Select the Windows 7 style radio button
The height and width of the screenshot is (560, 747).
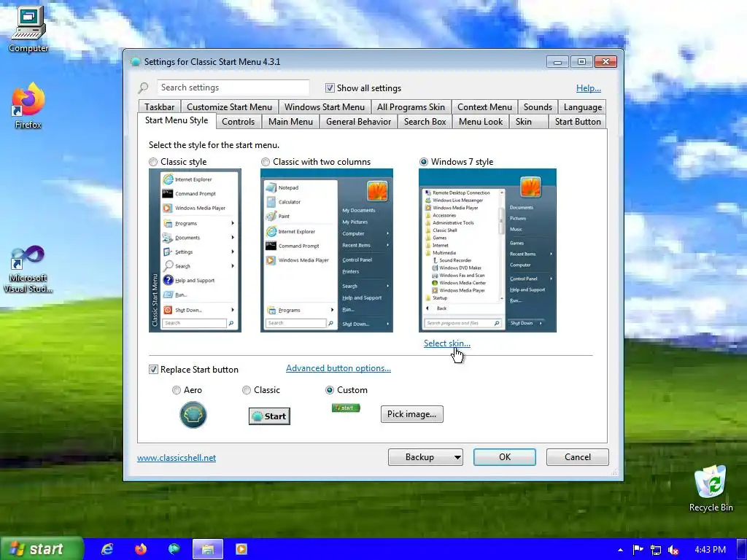[424, 162]
